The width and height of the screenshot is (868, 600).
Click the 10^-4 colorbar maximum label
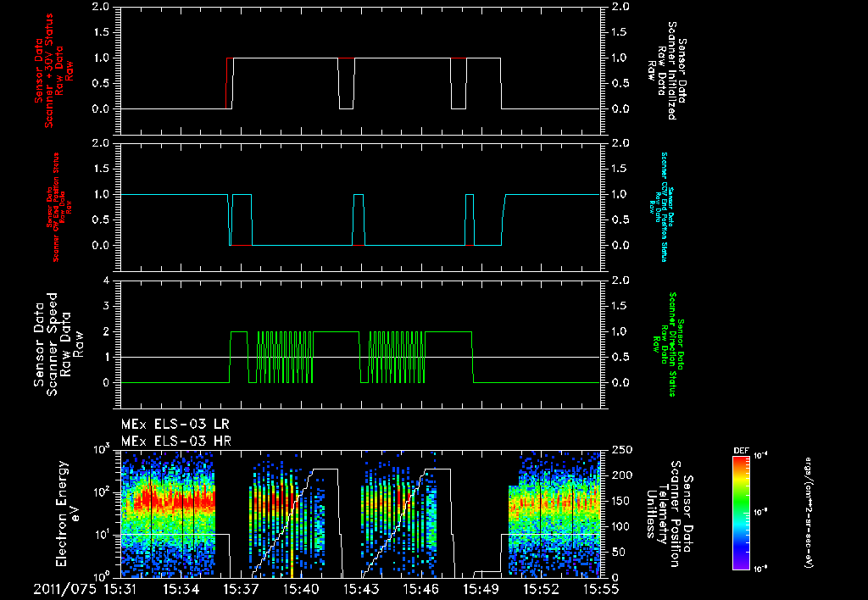(762, 456)
